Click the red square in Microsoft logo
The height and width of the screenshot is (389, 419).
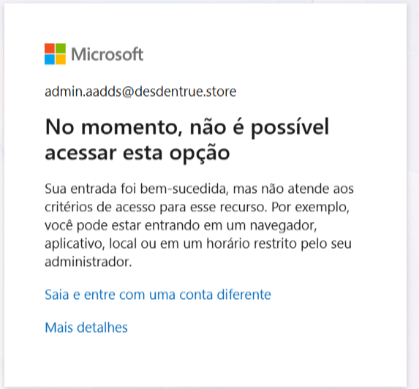point(50,48)
